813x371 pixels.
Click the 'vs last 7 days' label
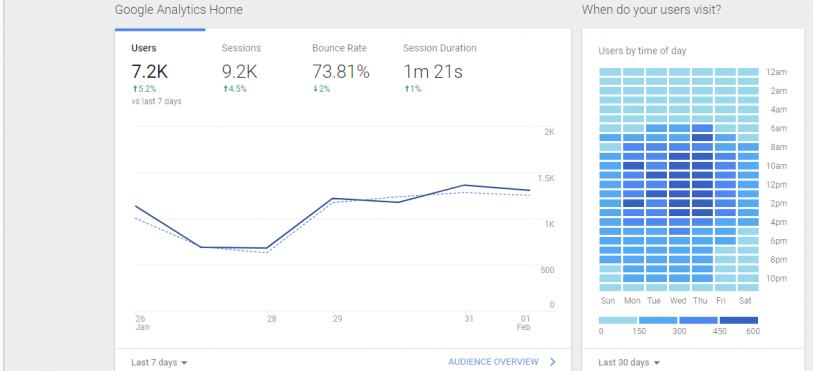pyautogui.click(x=156, y=102)
